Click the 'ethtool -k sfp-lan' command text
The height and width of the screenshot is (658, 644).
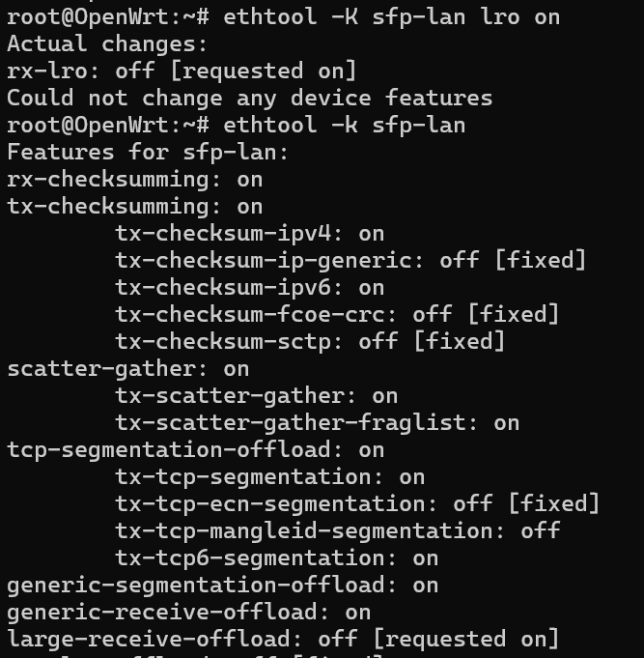pyautogui.click(x=344, y=125)
